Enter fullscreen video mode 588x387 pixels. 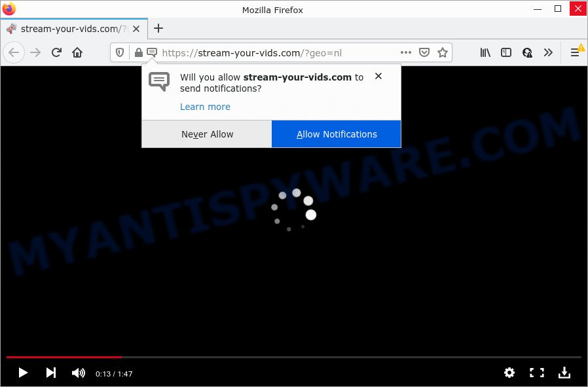[537, 373]
